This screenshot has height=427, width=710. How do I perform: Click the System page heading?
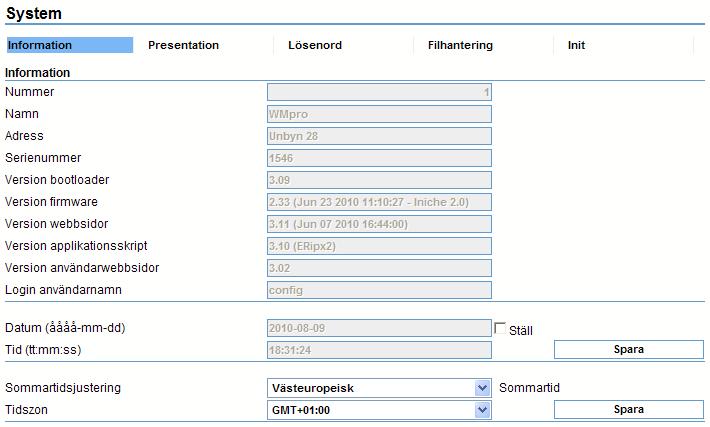pos(34,13)
